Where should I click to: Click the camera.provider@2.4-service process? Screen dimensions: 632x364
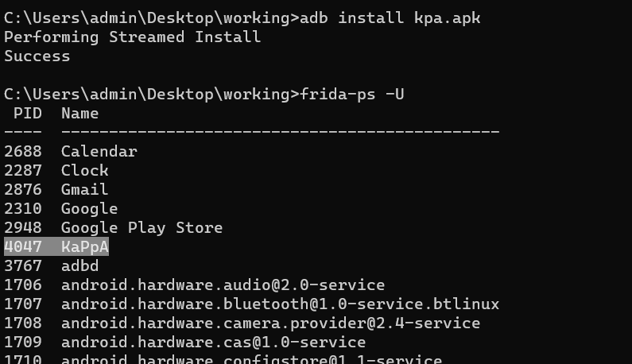click(x=270, y=323)
